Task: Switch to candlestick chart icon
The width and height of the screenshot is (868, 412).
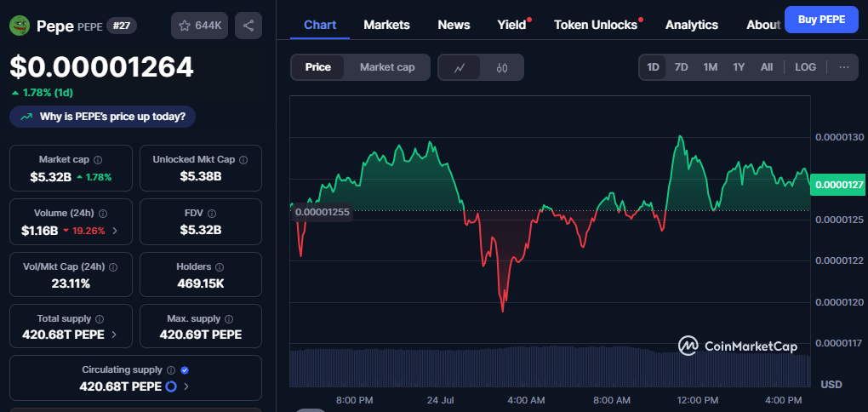Action: [501, 67]
